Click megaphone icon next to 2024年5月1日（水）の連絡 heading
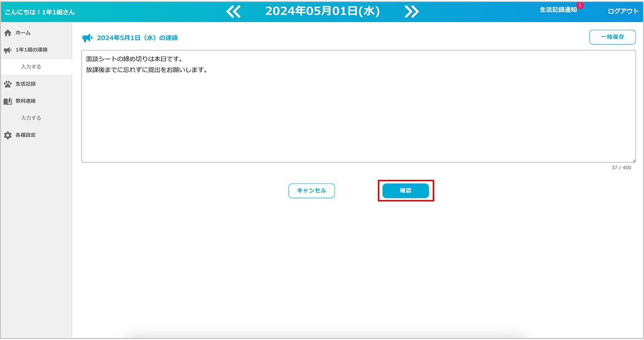644x340 pixels. coord(87,38)
